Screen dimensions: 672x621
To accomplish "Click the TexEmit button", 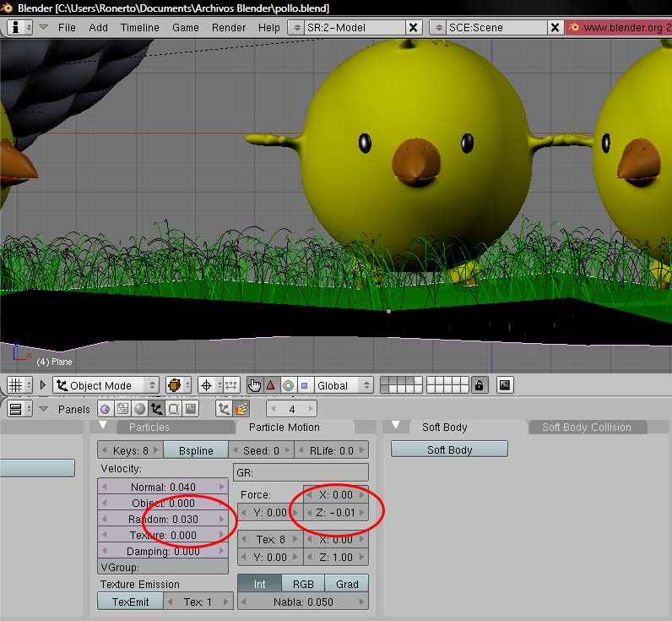I will 129,602.
